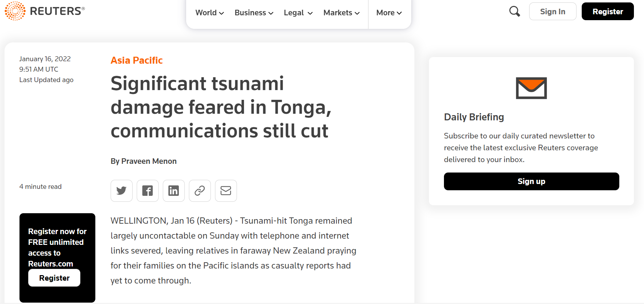The height and width of the screenshot is (304, 644).
Task: Show the More navigation menu
Action: tap(389, 13)
